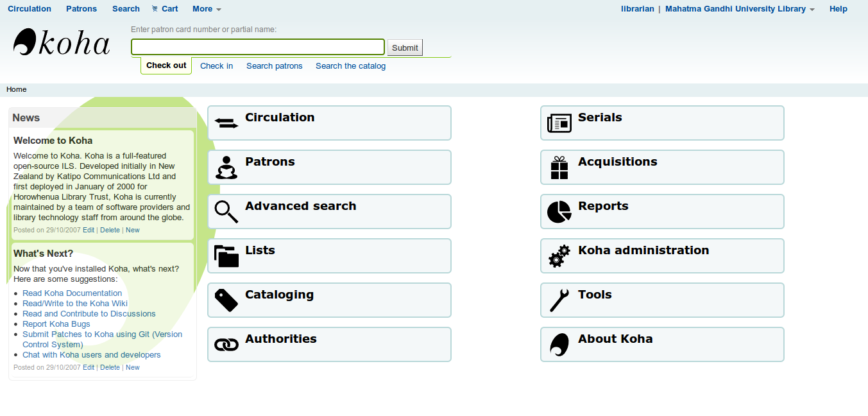
Task: Click the Circulation arrows icon
Action: pos(226,123)
